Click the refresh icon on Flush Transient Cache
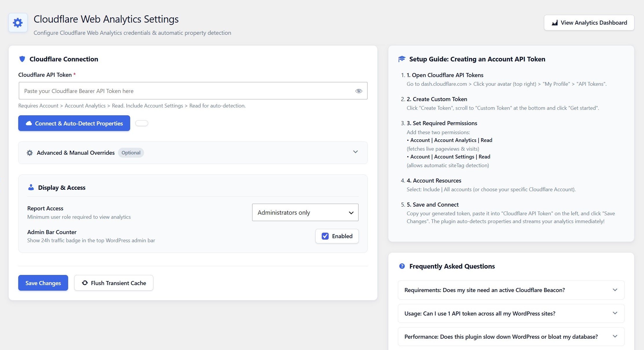The height and width of the screenshot is (350, 644). (85, 283)
